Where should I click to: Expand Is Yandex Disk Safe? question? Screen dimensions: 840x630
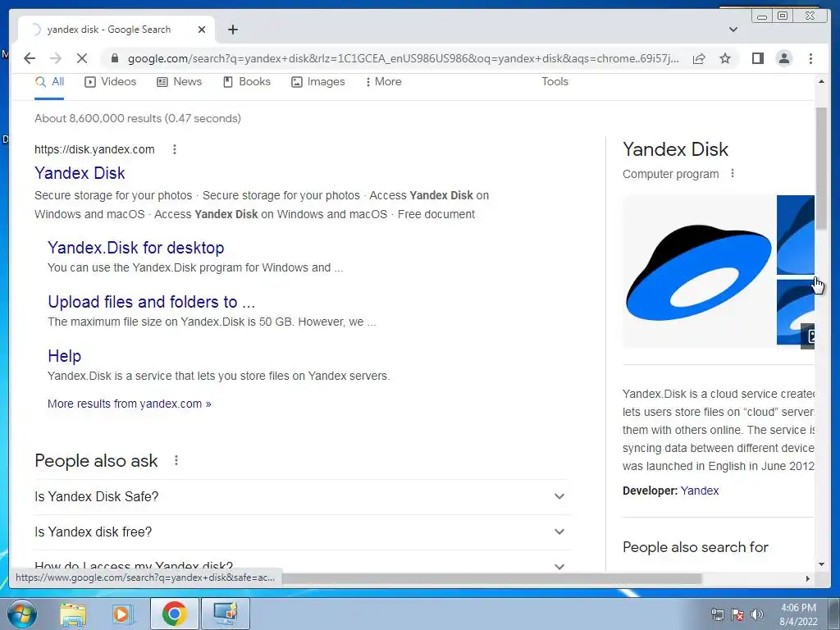click(x=300, y=496)
